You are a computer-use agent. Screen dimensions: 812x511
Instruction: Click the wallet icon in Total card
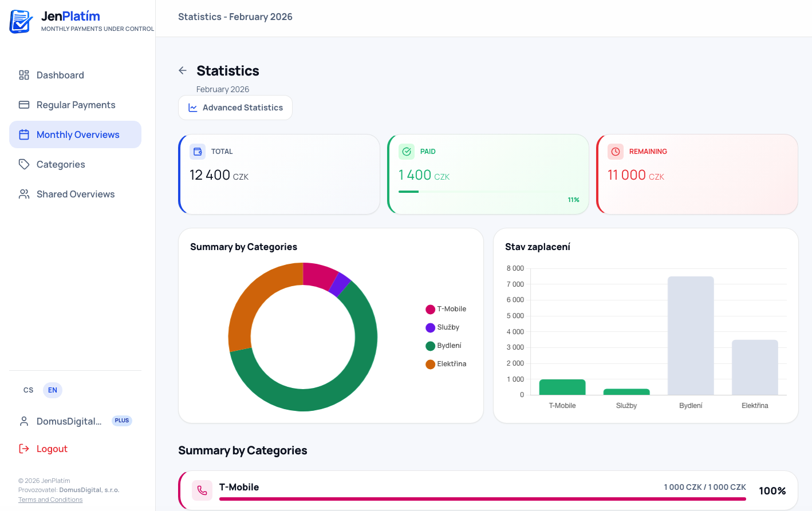coord(198,152)
